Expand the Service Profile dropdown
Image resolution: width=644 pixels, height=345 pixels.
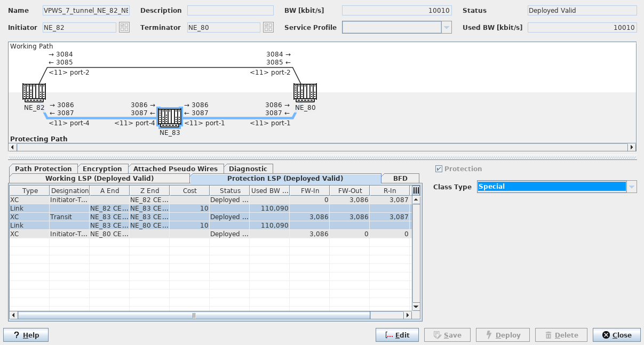pyautogui.click(x=446, y=27)
